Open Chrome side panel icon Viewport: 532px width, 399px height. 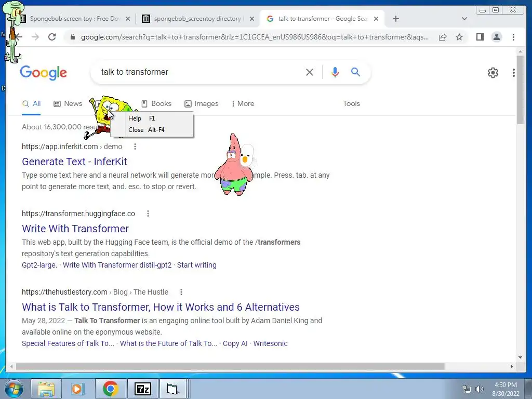(x=480, y=37)
